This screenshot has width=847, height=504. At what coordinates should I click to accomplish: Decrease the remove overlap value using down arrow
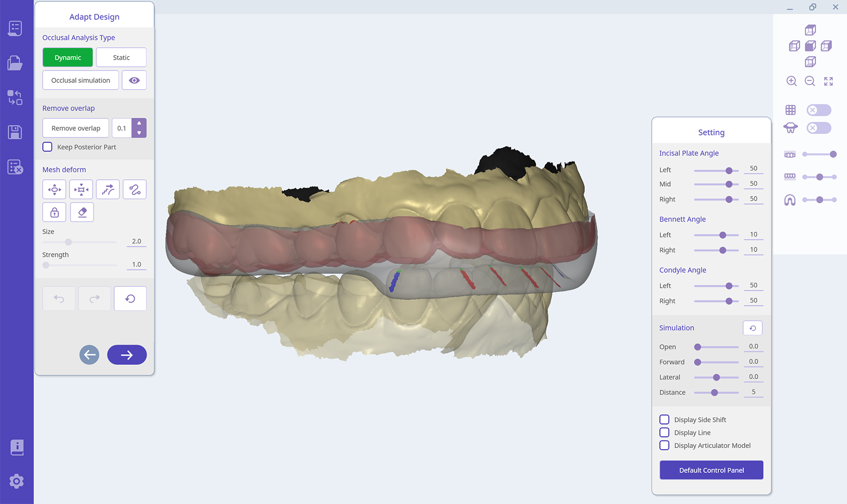[x=139, y=133]
